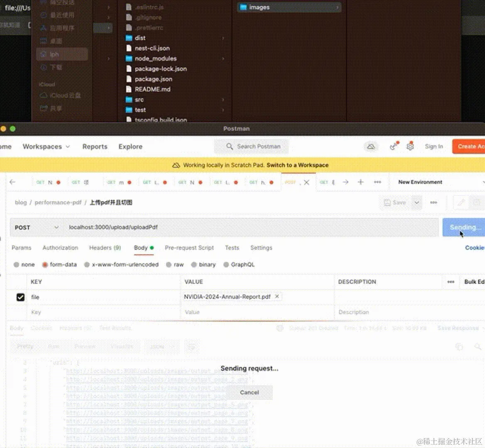Click the performance-pdf breadcrumb link
485x448 pixels.
point(58,202)
